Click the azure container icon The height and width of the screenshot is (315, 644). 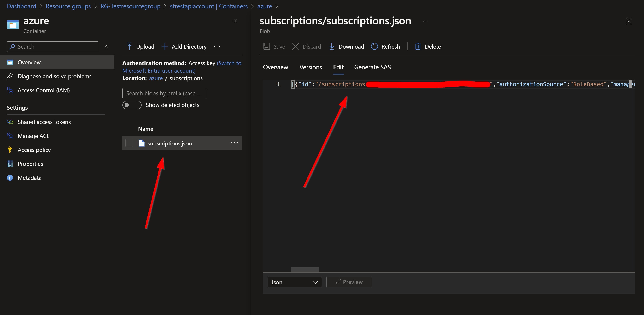pyautogui.click(x=13, y=24)
